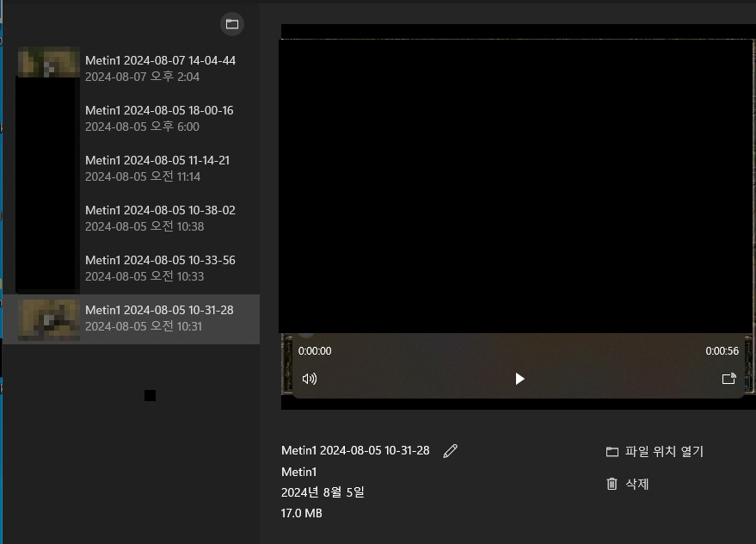Click the folder icon beside 파일 위치 열기
The image size is (756, 544).
click(x=612, y=452)
